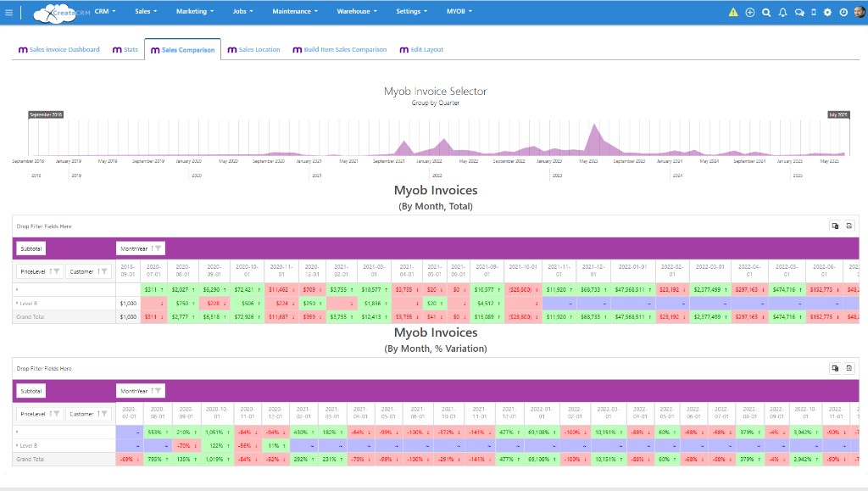This screenshot has height=491, width=868.
Task: Filter MonthYear field in % Variation table
Action: [158, 391]
